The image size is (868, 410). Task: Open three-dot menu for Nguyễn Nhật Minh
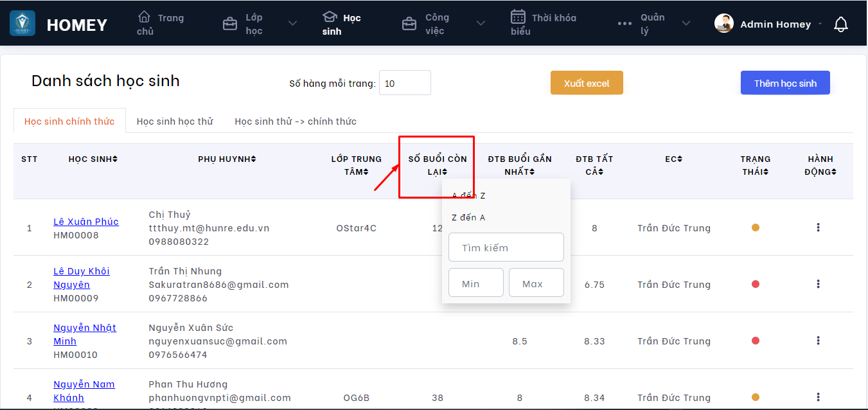[818, 341]
